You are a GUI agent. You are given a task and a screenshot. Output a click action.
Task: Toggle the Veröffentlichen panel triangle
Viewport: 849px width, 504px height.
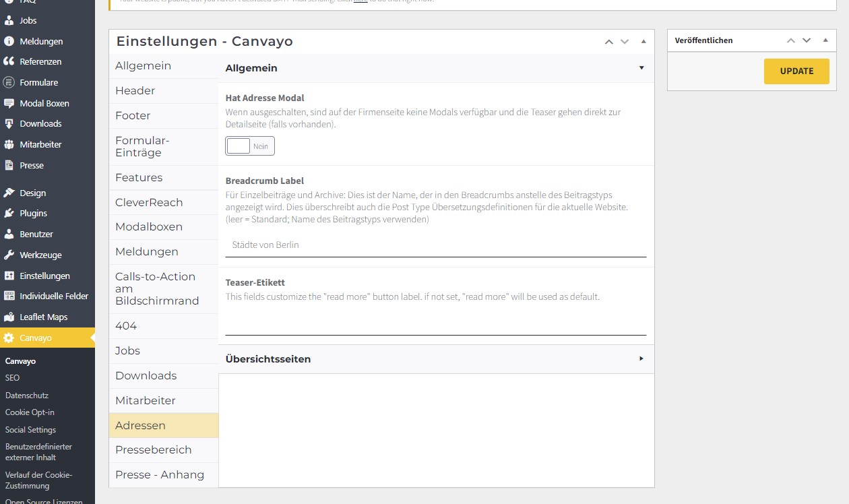[x=825, y=40]
